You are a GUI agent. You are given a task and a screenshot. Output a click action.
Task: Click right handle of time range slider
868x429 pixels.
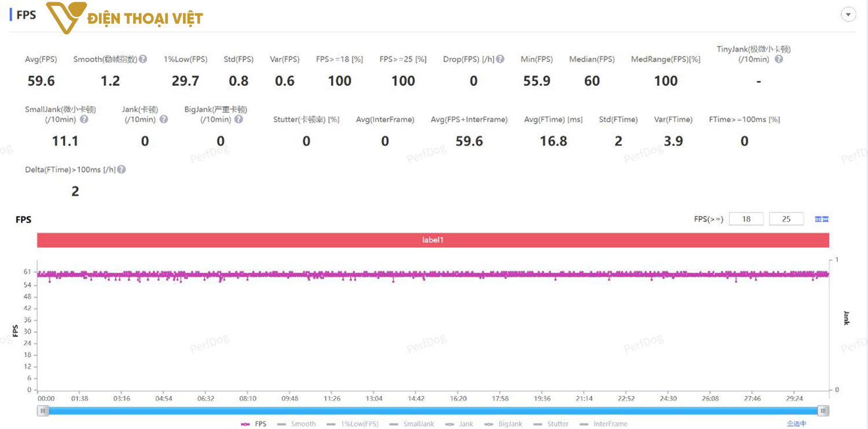[x=823, y=410]
